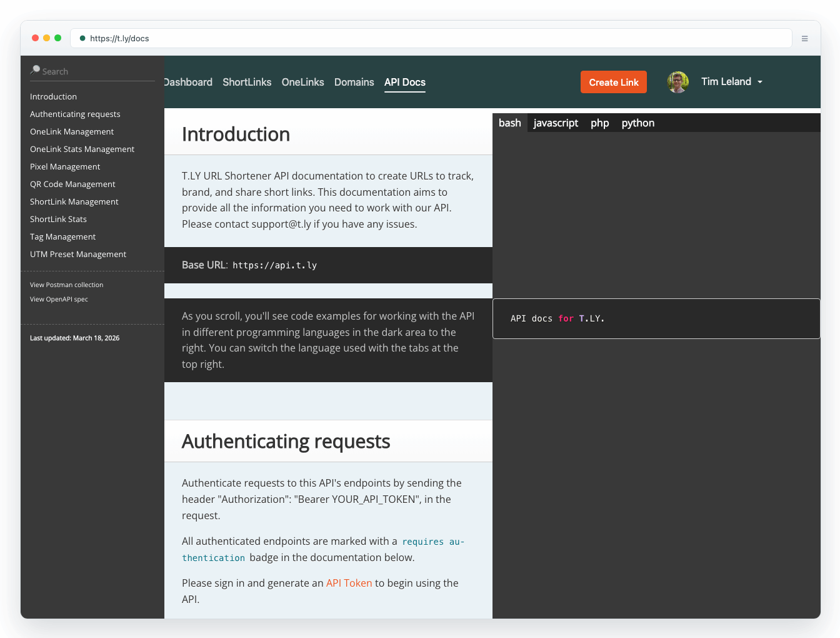Switch code examples to php tab
Viewport: 840px width, 638px height.
click(x=600, y=123)
